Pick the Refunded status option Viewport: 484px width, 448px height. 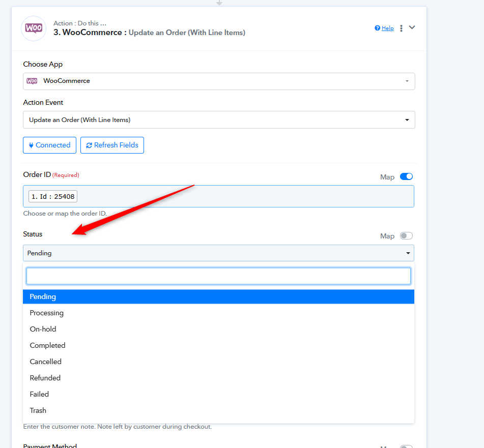click(x=45, y=378)
